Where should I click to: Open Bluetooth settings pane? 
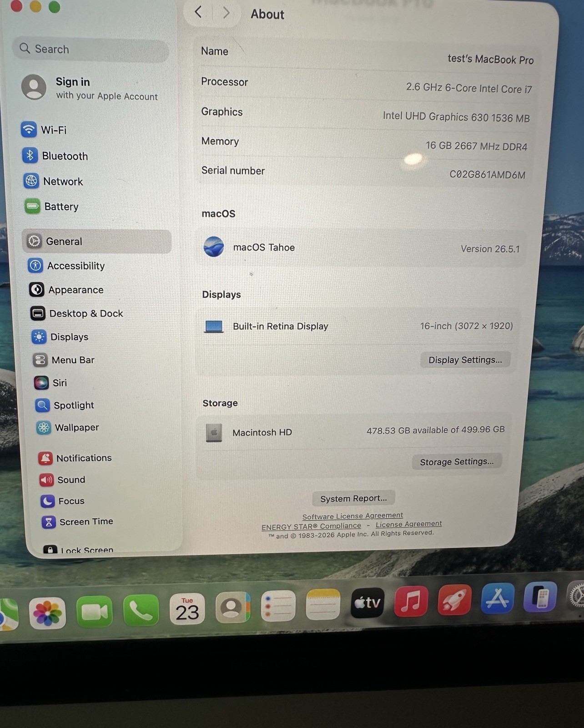tap(55, 156)
